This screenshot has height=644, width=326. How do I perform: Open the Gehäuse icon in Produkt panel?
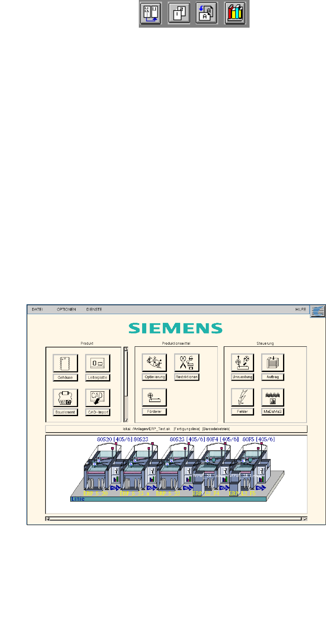pyautogui.click(x=65, y=363)
